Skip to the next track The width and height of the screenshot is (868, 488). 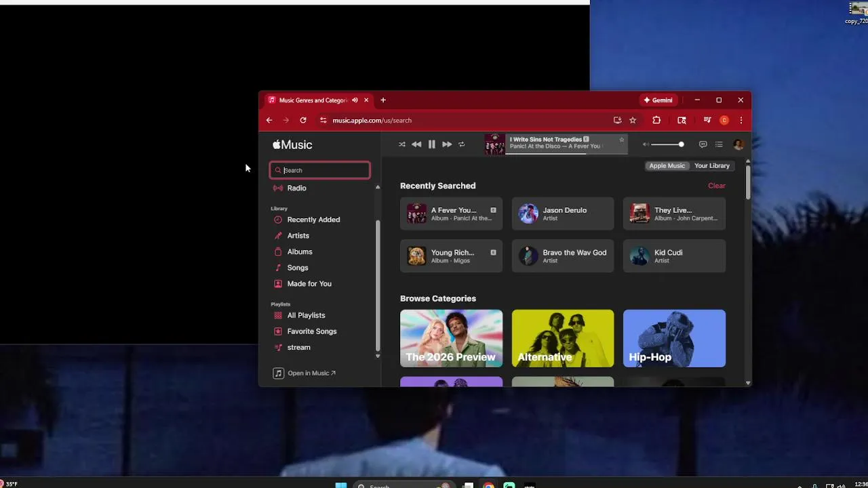(447, 144)
